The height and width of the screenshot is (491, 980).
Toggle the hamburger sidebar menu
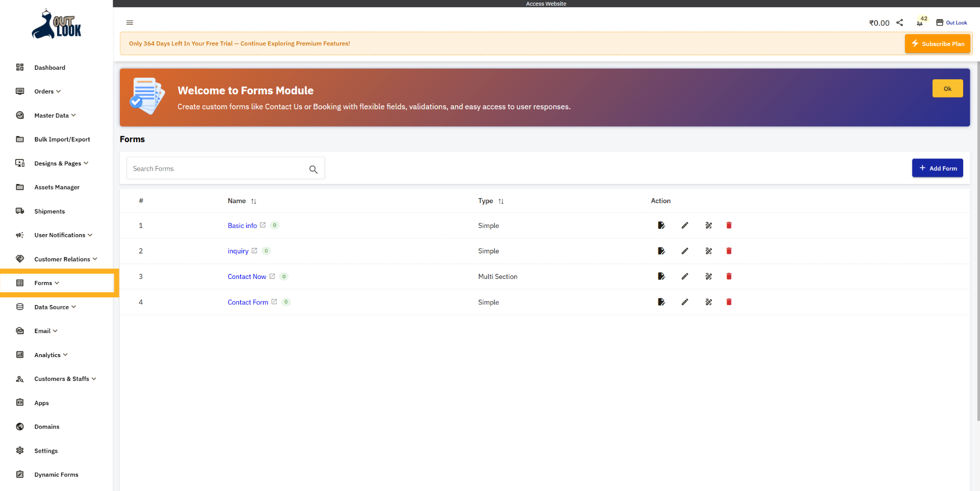[x=130, y=22]
